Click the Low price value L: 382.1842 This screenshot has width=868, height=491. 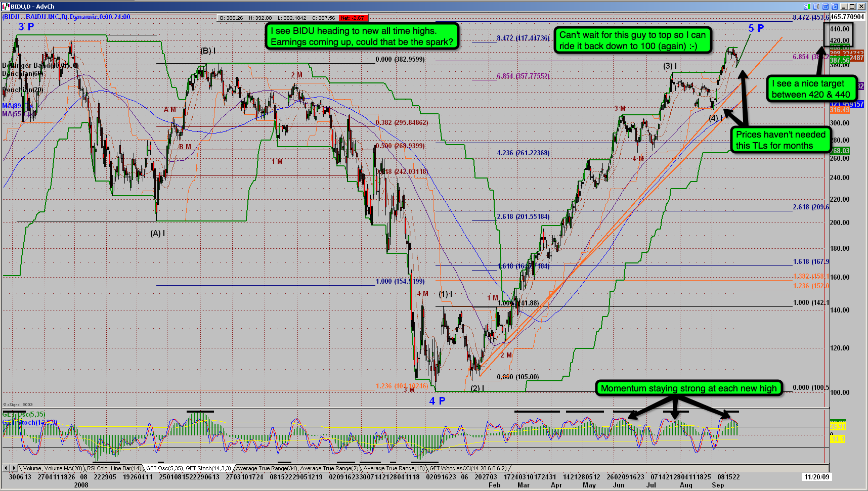tap(292, 18)
